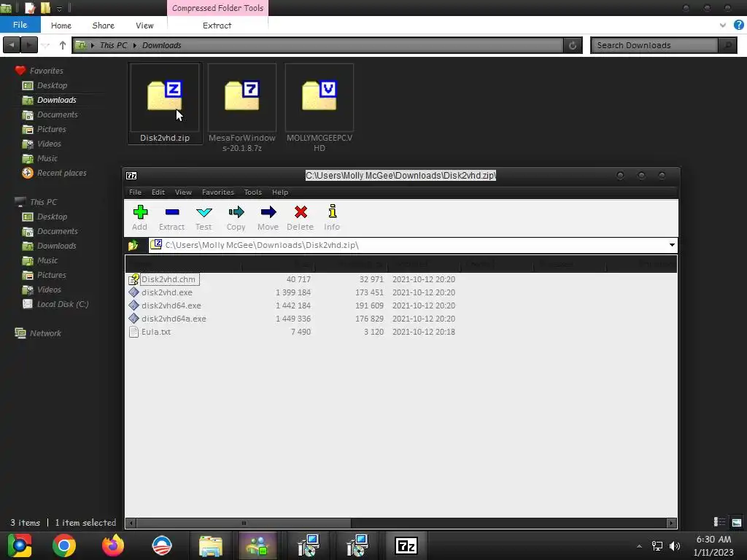Click the up-folder icon beside 7-Zip path
Image resolution: width=747 pixels, height=560 pixels.
pyautogui.click(x=133, y=245)
